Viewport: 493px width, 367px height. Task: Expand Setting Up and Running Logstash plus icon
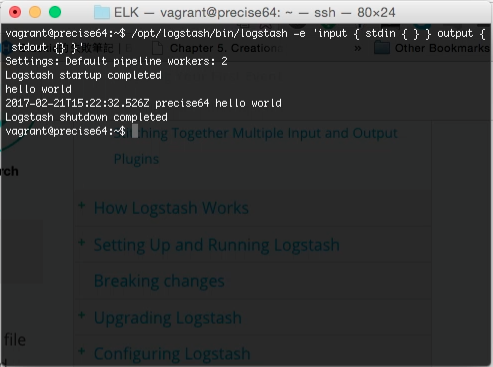click(x=81, y=242)
